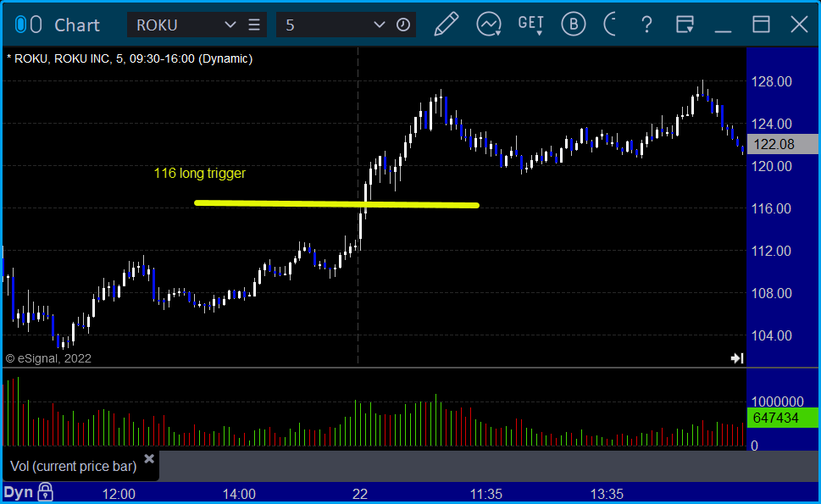Click the 108.00 price axis label
This screenshot has height=504, width=821.
pyautogui.click(x=771, y=293)
